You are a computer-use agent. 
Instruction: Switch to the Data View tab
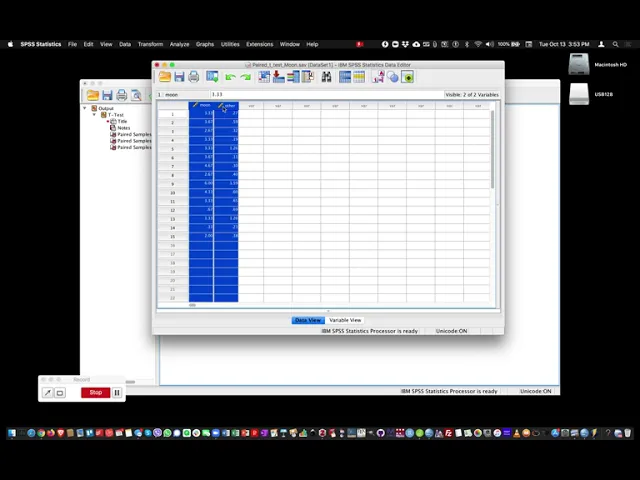click(308, 320)
